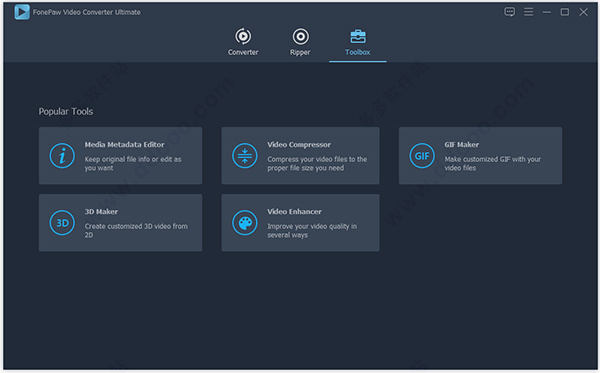
Task: Click the FonePaw app logo
Action: (22, 12)
